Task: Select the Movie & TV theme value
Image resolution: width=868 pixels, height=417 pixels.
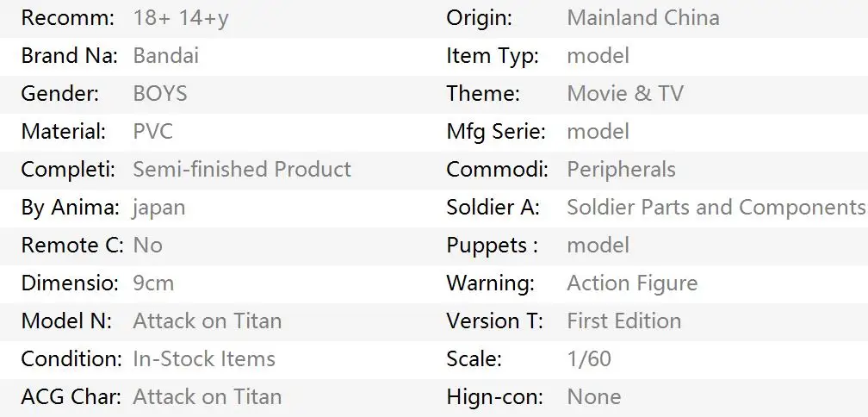Action: (x=624, y=94)
